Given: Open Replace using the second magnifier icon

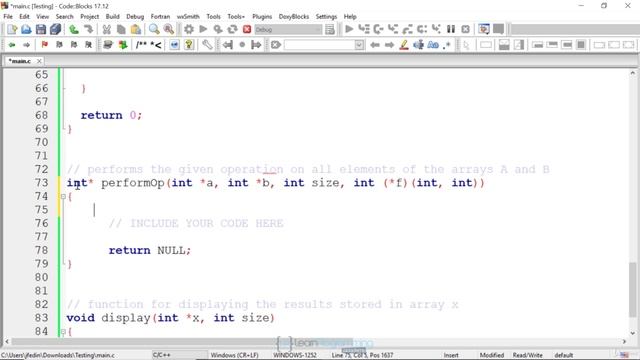Looking at the screenshot, I should pos(169,29).
